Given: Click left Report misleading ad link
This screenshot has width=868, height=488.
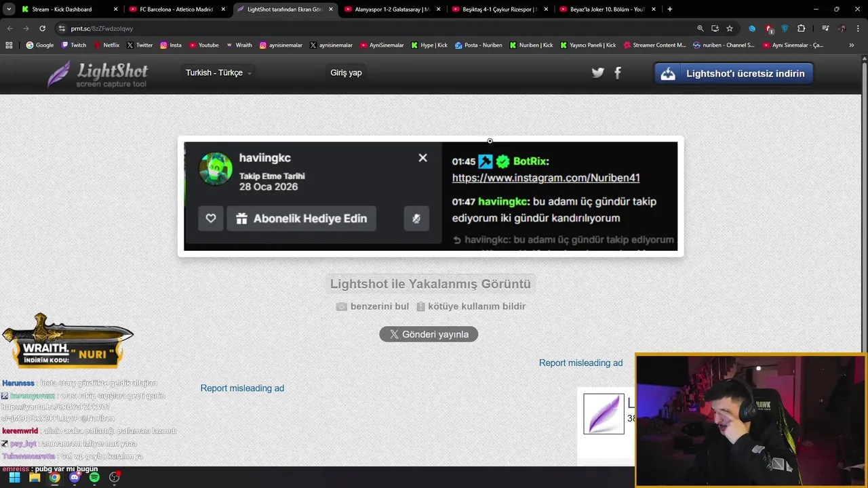Looking at the screenshot, I should 242,388.
